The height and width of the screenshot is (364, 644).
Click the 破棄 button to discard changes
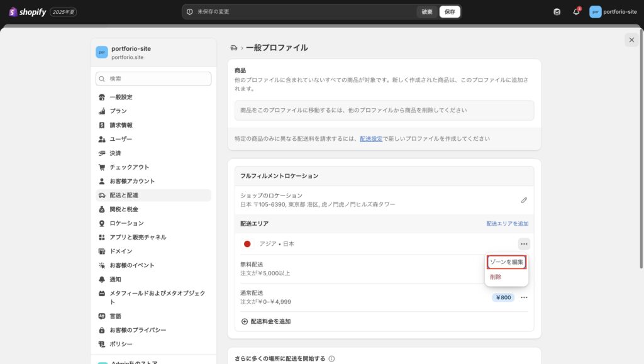[x=427, y=11]
